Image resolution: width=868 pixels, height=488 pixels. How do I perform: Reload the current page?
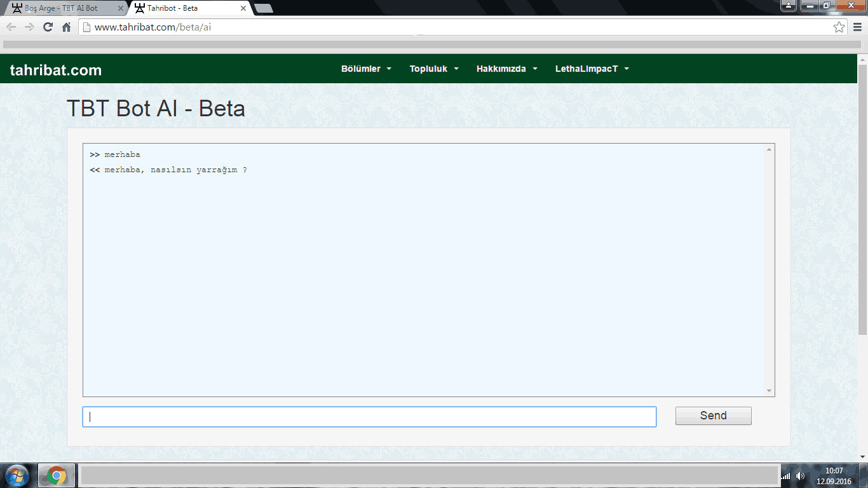(48, 27)
